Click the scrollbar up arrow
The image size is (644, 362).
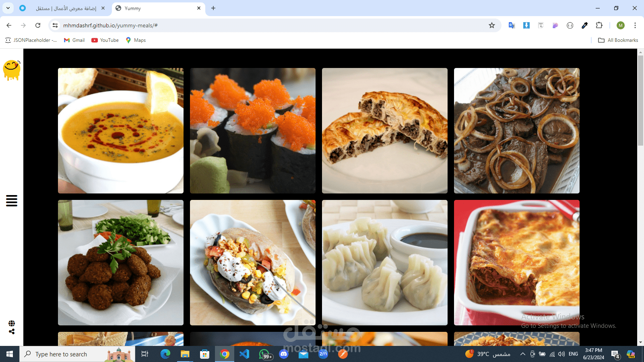pos(640,52)
